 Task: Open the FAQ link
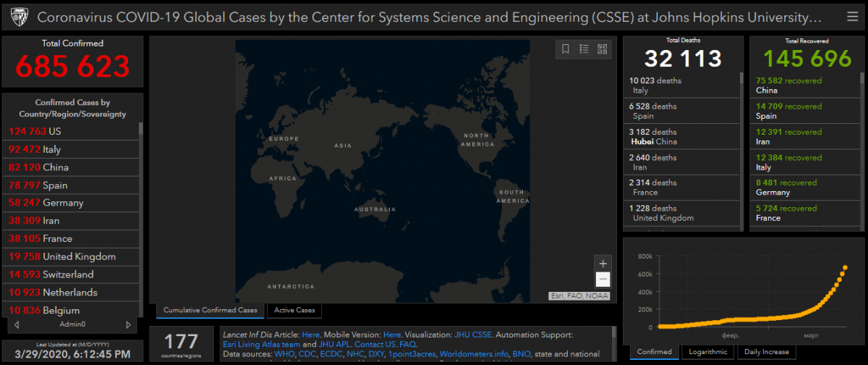(407, 344)
